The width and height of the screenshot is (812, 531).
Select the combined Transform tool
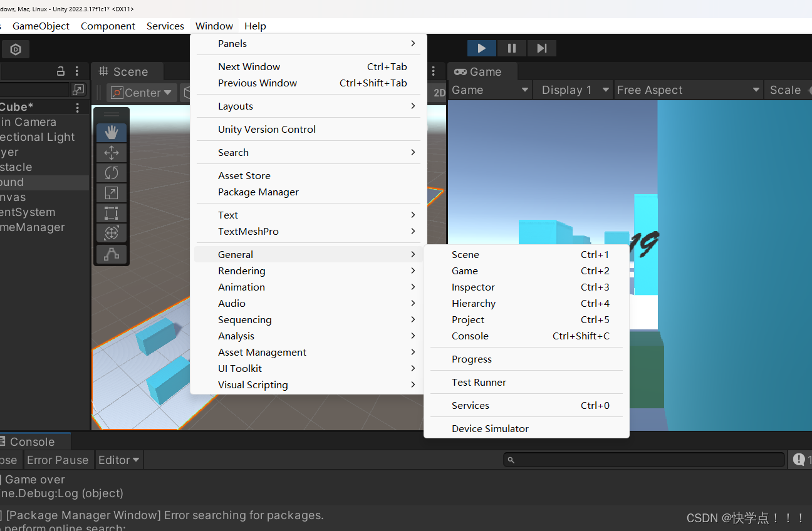pos(111,233)
